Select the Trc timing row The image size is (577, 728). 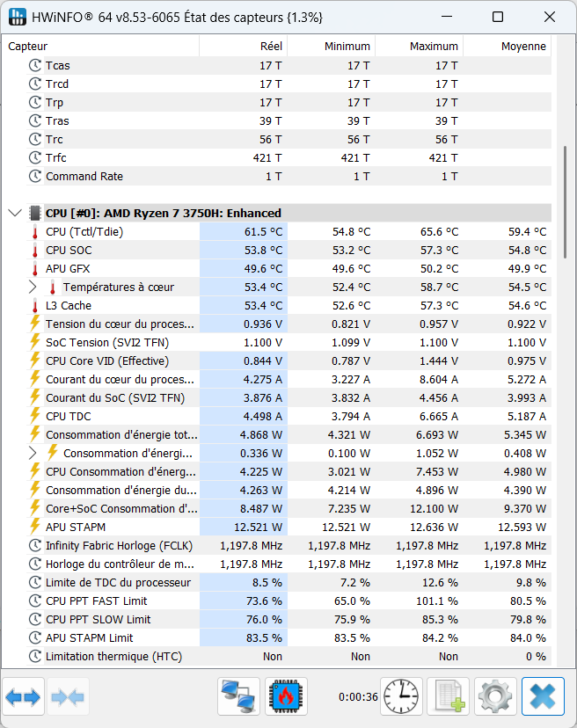pyautogui.click(x=289, y=139)
